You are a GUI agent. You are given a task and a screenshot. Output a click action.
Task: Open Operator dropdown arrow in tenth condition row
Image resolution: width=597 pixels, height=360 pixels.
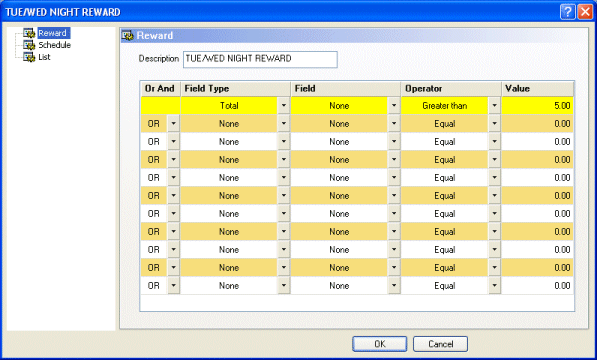click(494, 268)
